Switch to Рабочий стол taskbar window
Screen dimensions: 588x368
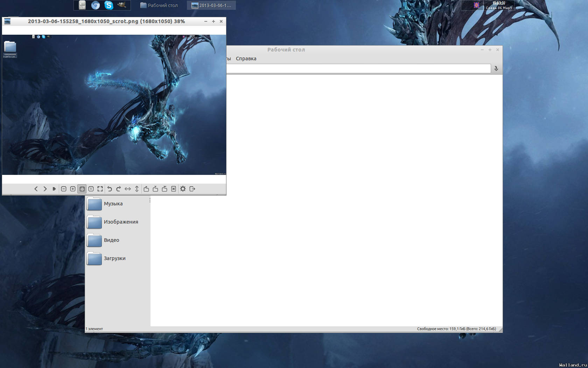(159, 5)
